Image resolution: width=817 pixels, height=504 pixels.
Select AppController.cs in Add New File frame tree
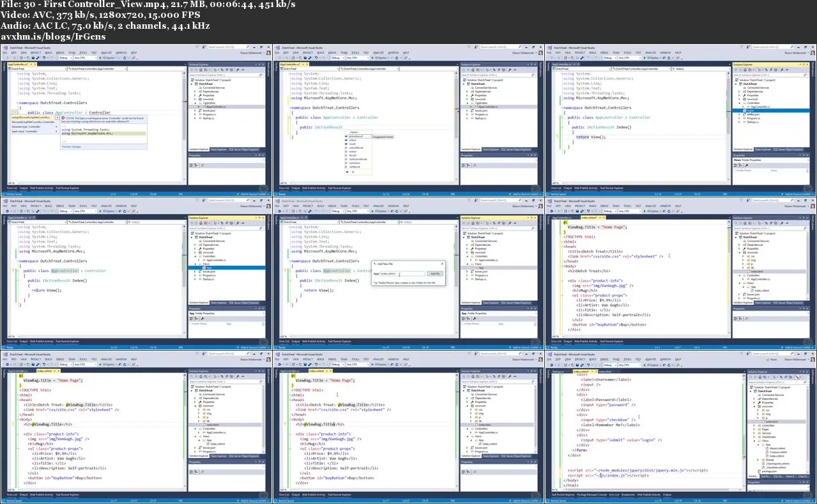(488, 260)
